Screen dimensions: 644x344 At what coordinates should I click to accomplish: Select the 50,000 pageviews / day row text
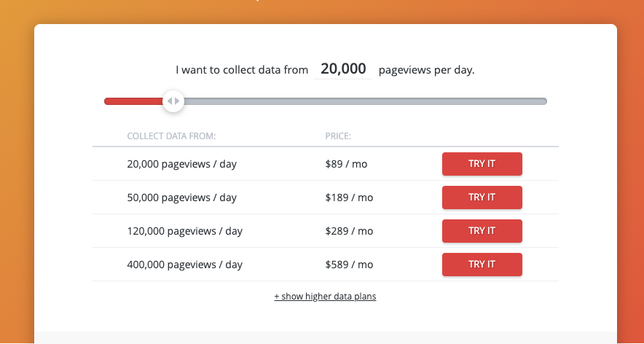(182, 198)
